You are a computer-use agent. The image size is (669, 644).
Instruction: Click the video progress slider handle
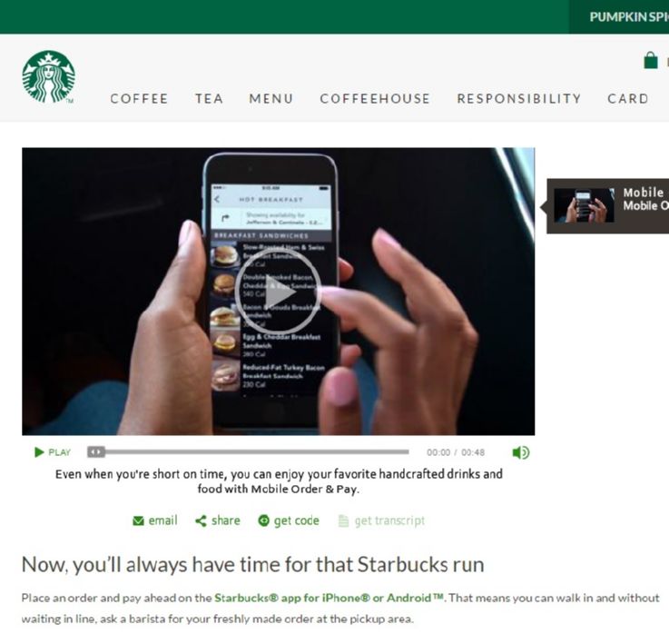pyautogui.click(x=96, y=451)
